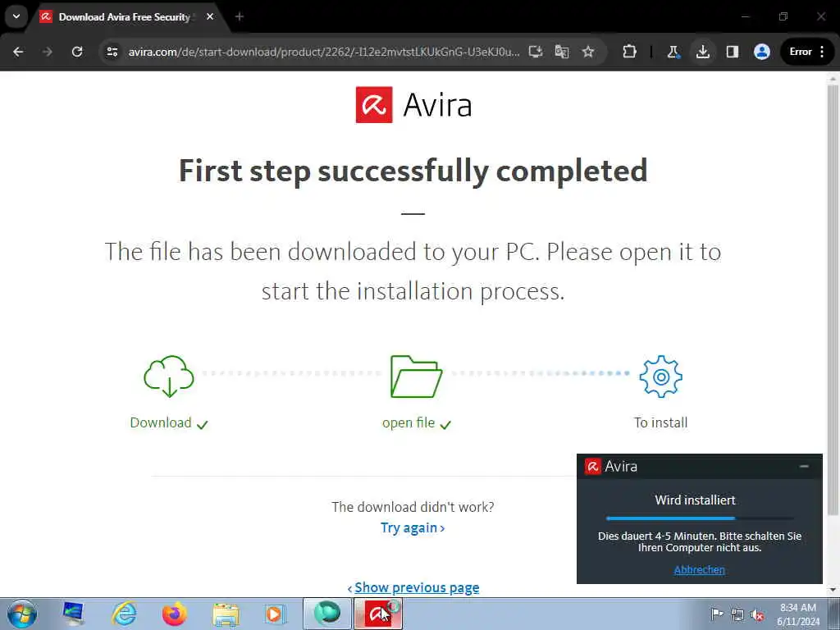840x630 pixels.
Task: Open the network tray icon
Action: 737,614
